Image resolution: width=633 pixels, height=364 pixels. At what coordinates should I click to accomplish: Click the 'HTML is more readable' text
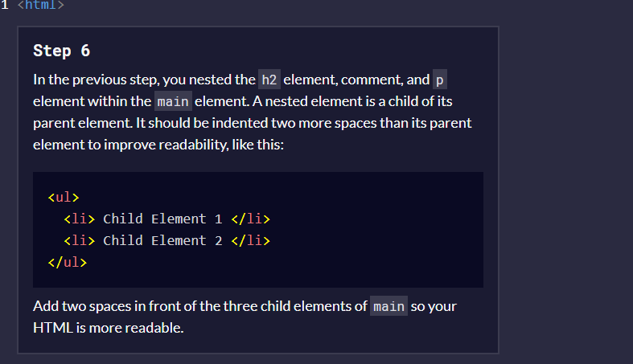109,328
